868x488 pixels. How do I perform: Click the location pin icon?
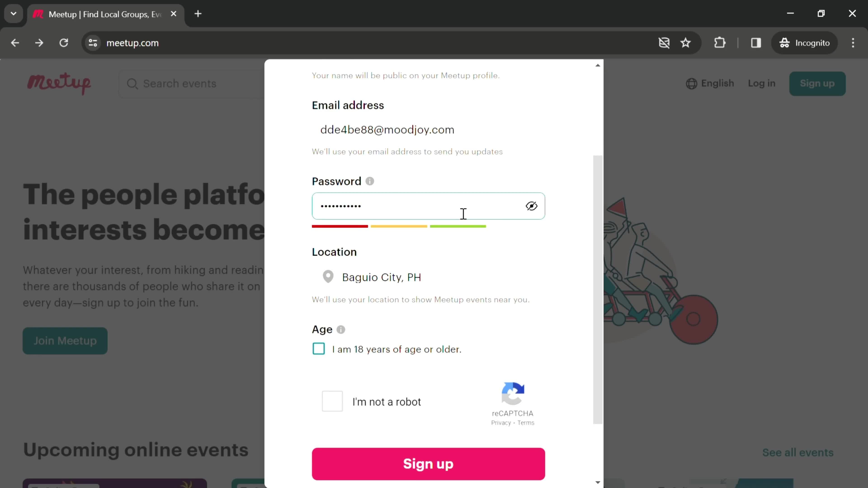328,277
